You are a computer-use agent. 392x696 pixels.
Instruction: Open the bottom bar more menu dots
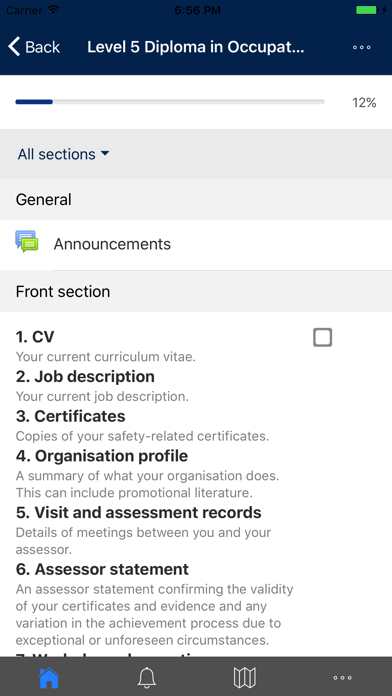coord(343,678)
